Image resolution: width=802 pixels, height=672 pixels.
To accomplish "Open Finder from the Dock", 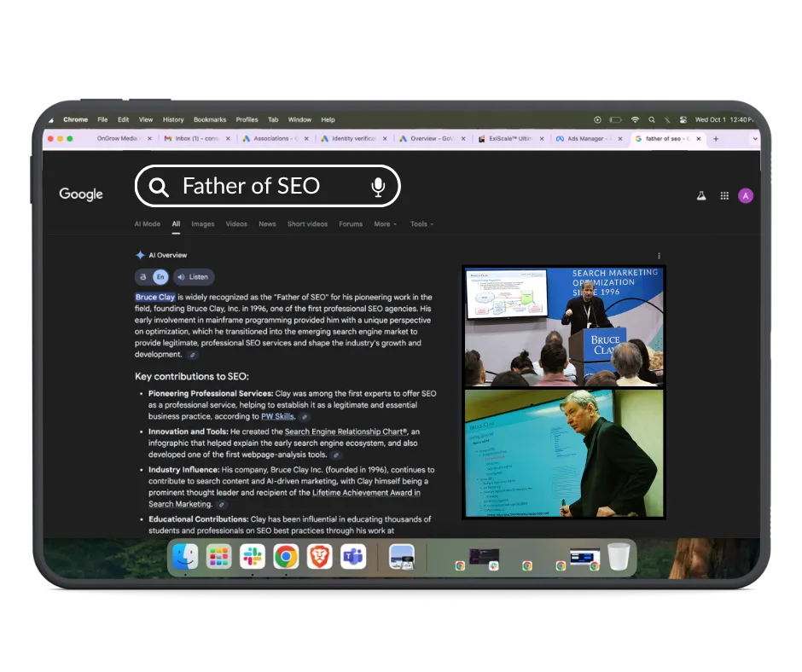I will [185, 556].
